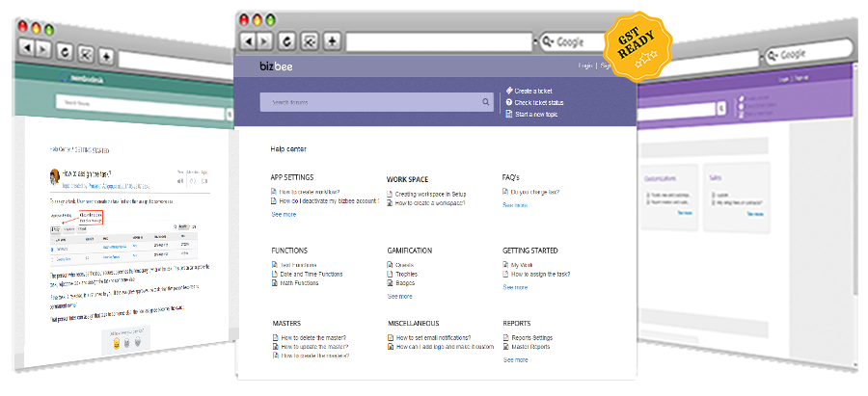Open the Text Functions article
This screenshot has width=868, height=396.
pos(298,265)
